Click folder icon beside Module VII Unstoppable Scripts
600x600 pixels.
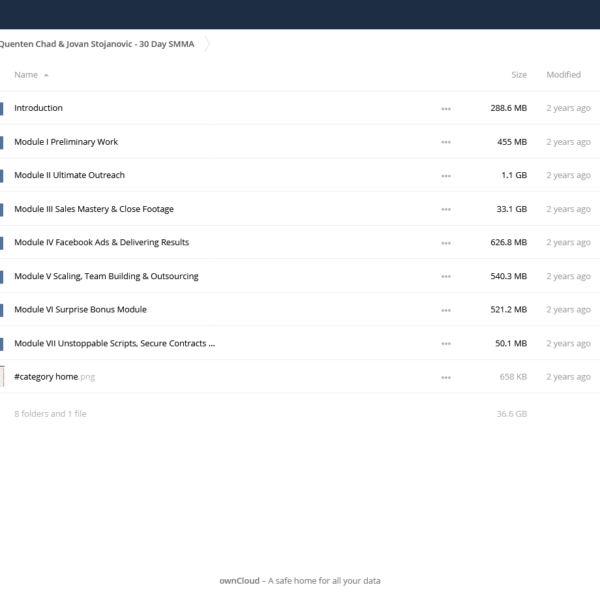coord(2,344)
